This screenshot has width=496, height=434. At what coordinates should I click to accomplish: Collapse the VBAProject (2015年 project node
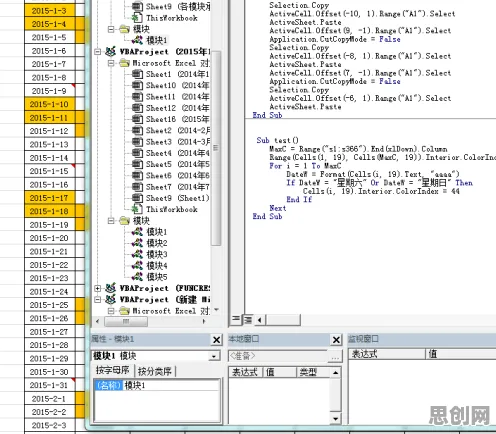(98, 52)
